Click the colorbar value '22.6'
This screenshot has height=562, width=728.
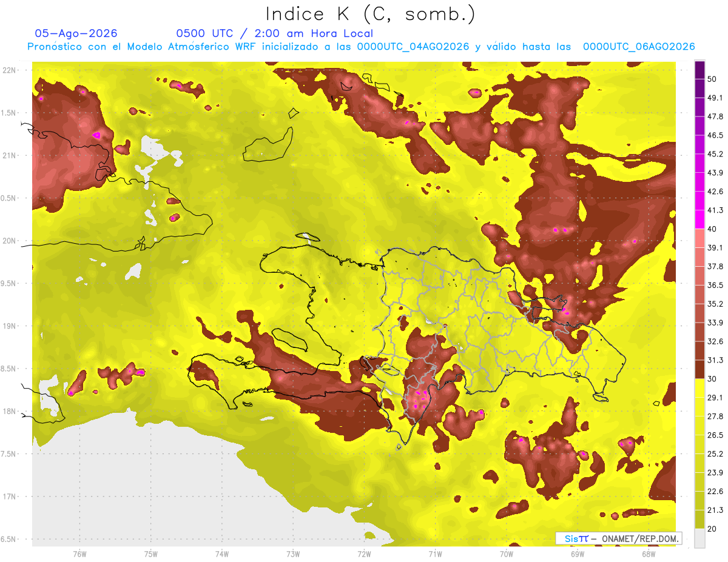click(715, 491)
